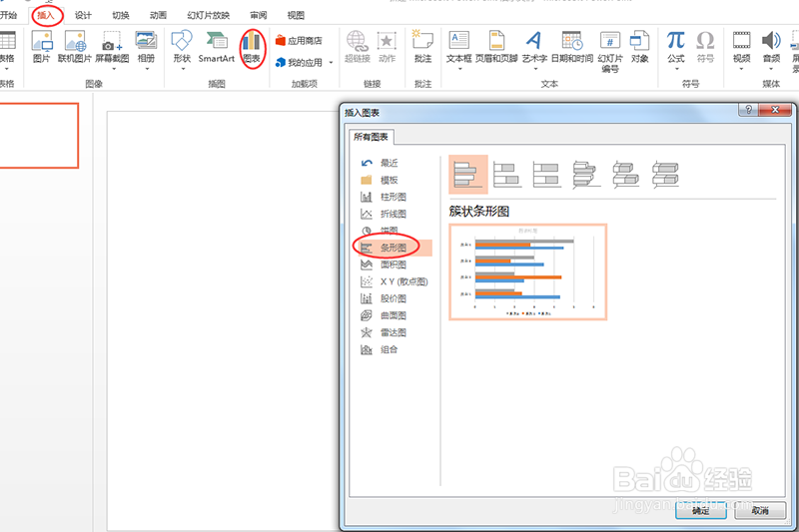
Task: Insert a 批注 comment
Action: [422, 47]
